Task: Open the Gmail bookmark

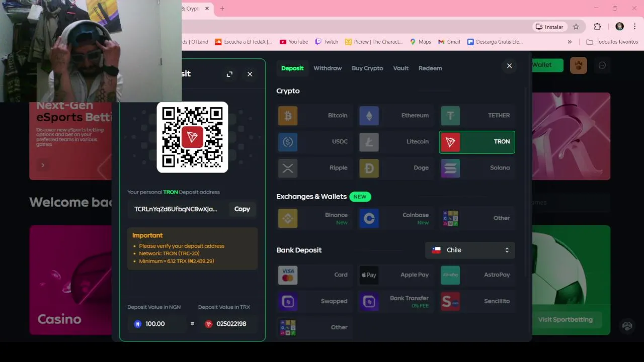Action: click(x=449, y=42)
